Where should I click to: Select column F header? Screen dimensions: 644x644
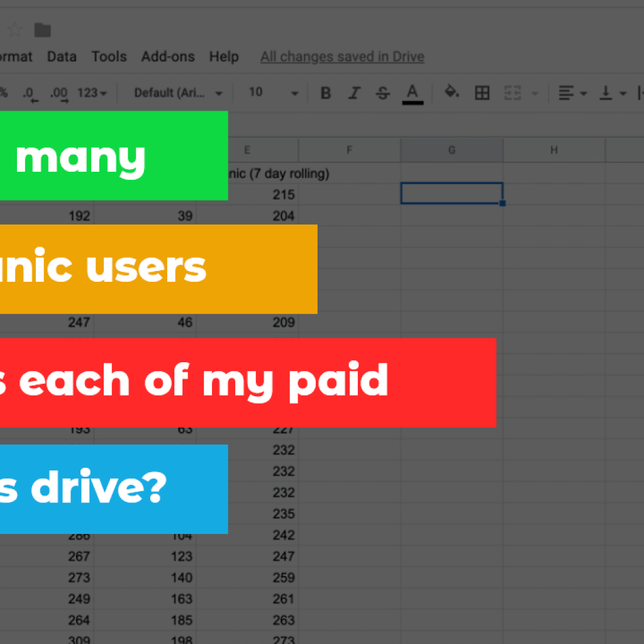click(350, 150)
